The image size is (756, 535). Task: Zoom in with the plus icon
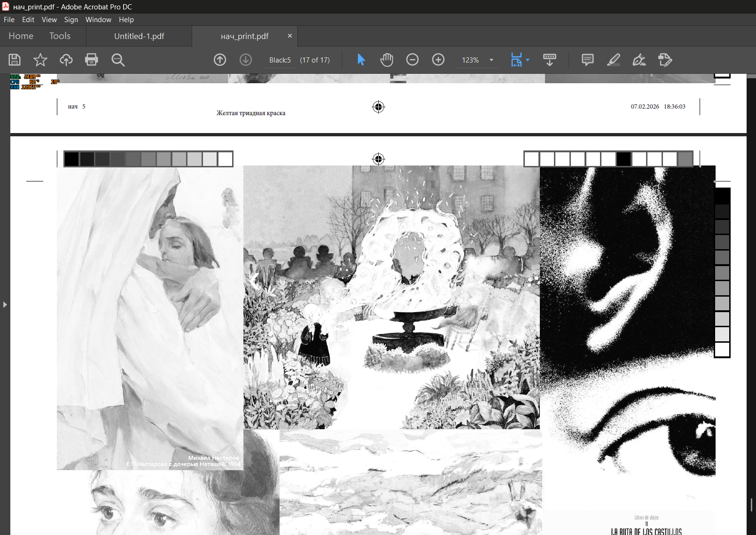[x=438, y=60]
